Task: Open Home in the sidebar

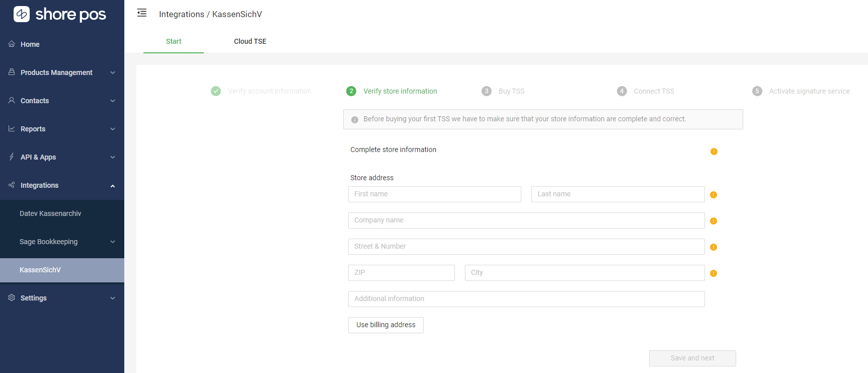Action: [x=62, y=44]
